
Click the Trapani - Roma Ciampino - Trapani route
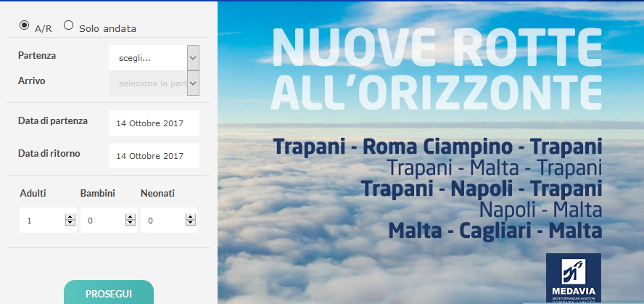[x=437, y=147]
